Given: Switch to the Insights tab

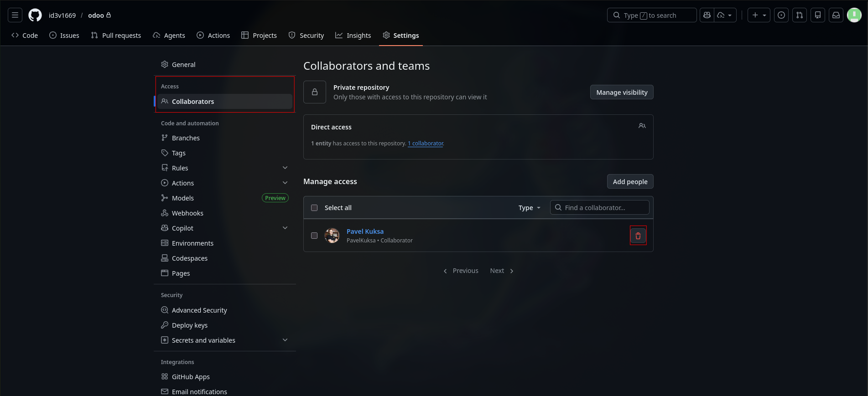Looking at the screenshot, I should 353,35.
